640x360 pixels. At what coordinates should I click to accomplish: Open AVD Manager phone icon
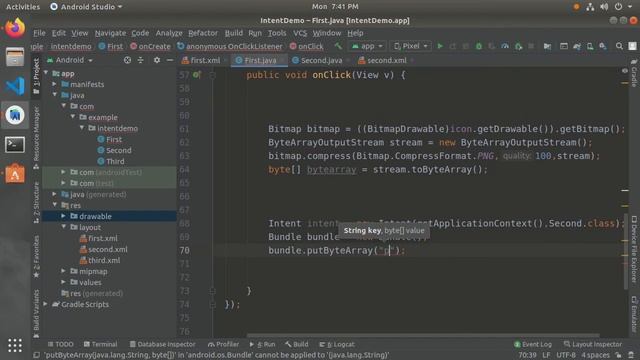pyautogui.click(x=590, y=46)
